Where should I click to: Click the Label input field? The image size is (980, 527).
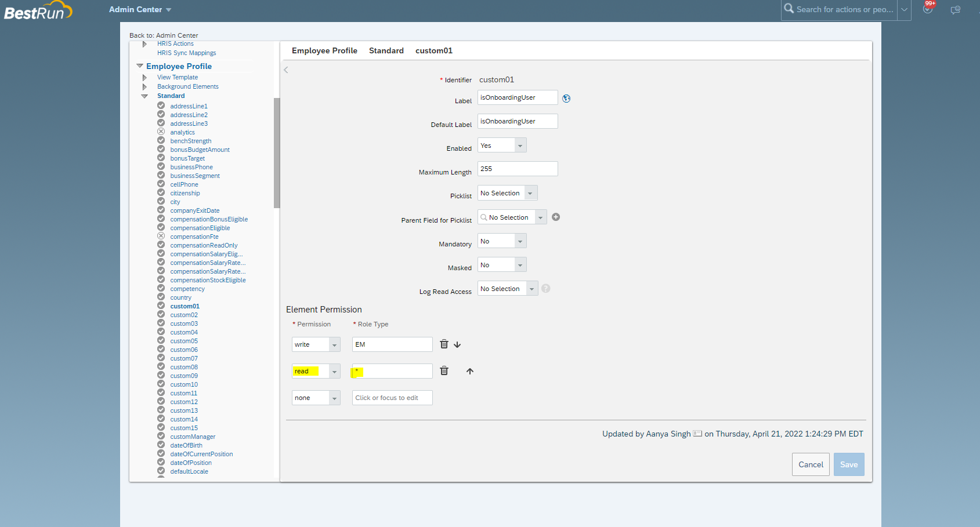[518, 97]
